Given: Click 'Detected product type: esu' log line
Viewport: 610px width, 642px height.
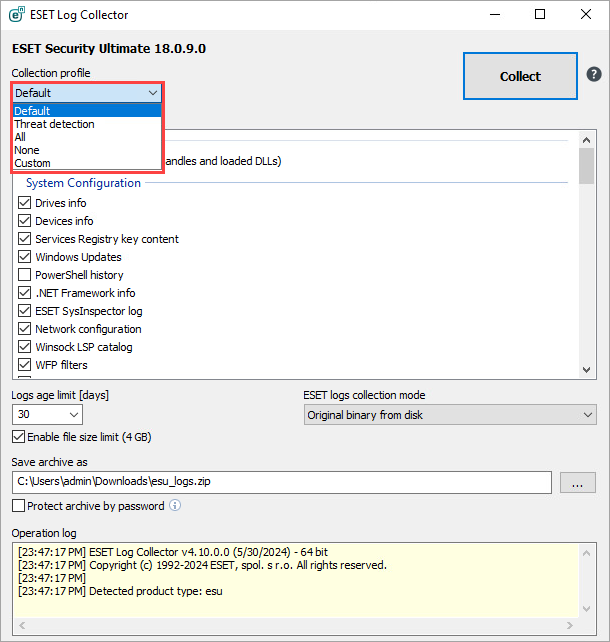Looking at the screenshot, I should pyautogui.click(x=120, y=591).
